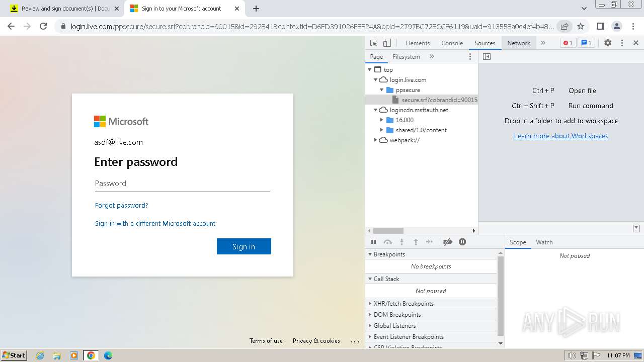Screen dimensions: 644x362
Task: Pause script execution button
Action: click(373, 242)
